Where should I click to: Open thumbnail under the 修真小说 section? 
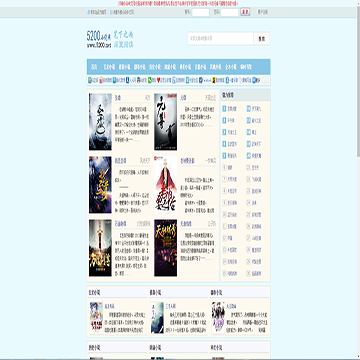pyautogui.click(x=157, y=318)
